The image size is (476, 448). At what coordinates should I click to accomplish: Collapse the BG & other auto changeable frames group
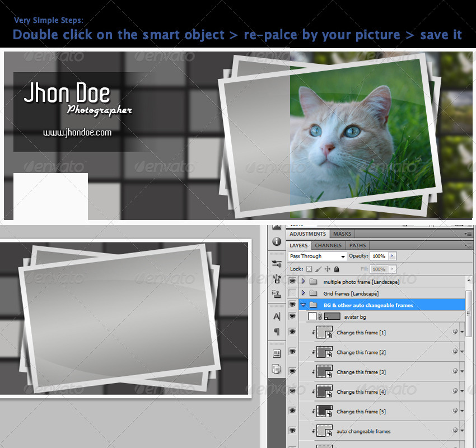coord(303,305)
